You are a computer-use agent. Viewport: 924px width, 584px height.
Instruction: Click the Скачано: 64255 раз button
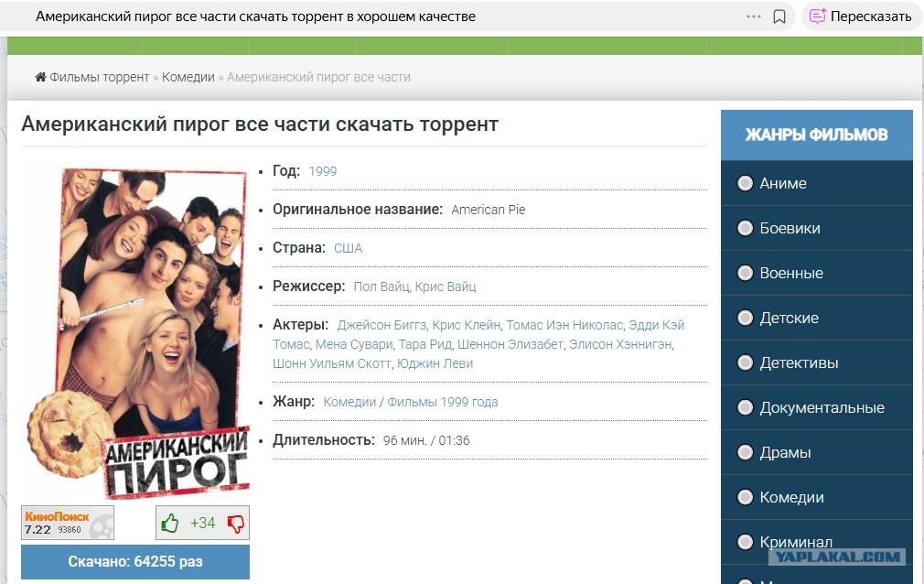click(135, 562)
